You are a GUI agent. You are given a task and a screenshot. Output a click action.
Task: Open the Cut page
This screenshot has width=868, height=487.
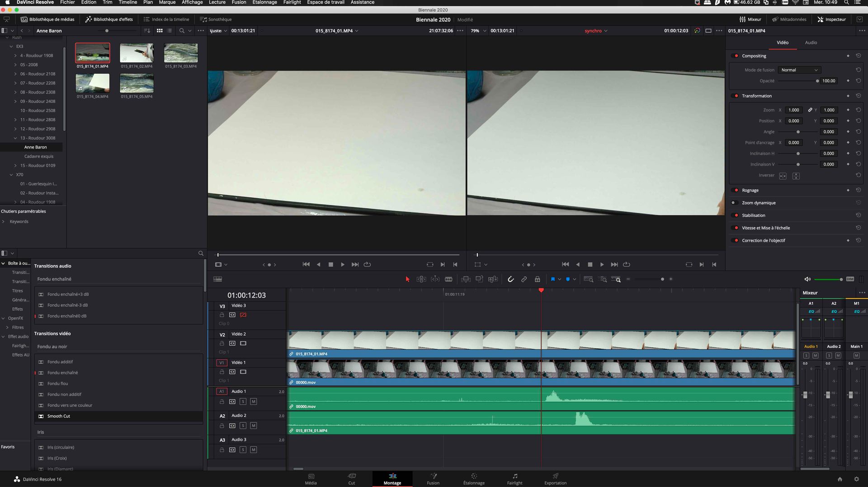352,479
